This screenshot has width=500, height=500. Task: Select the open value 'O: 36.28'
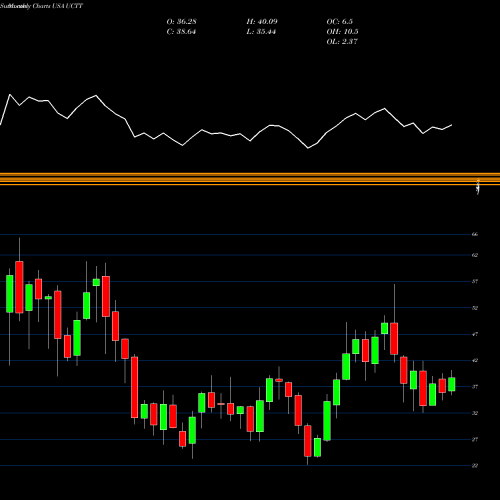pyautogui.click(x=181, y=21)
